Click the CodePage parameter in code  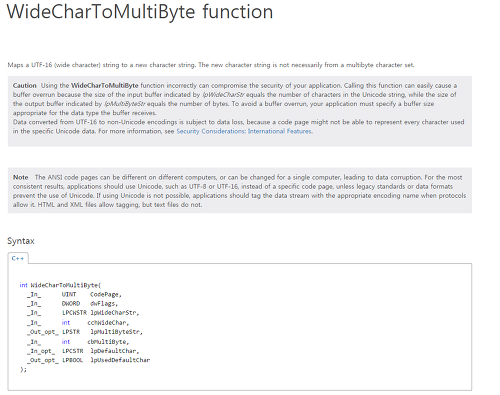[x=104, y=295]
